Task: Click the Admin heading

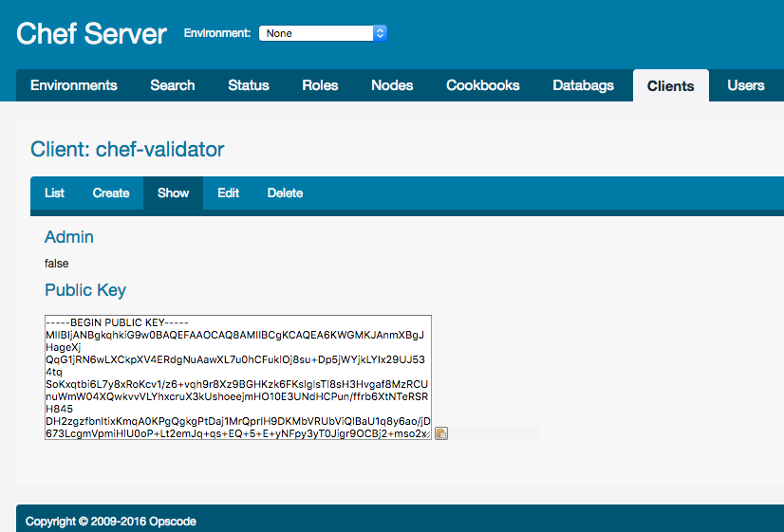Action: tap(69, 237)
